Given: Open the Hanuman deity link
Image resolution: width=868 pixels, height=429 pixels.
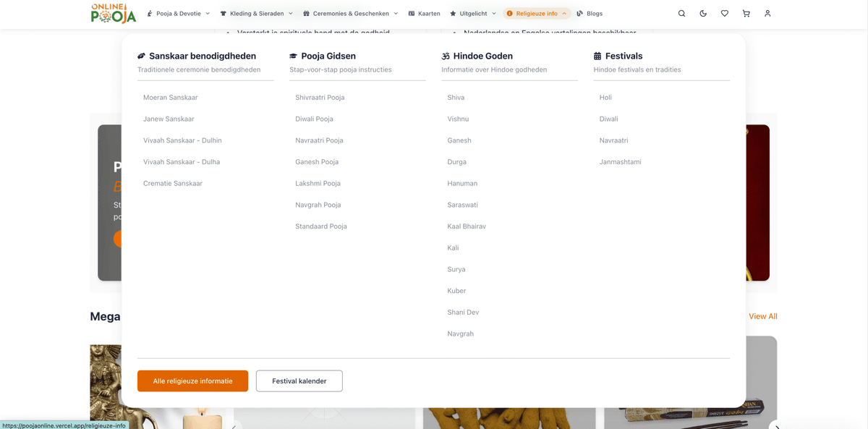Looking at the screenshot, I should 462,184.
